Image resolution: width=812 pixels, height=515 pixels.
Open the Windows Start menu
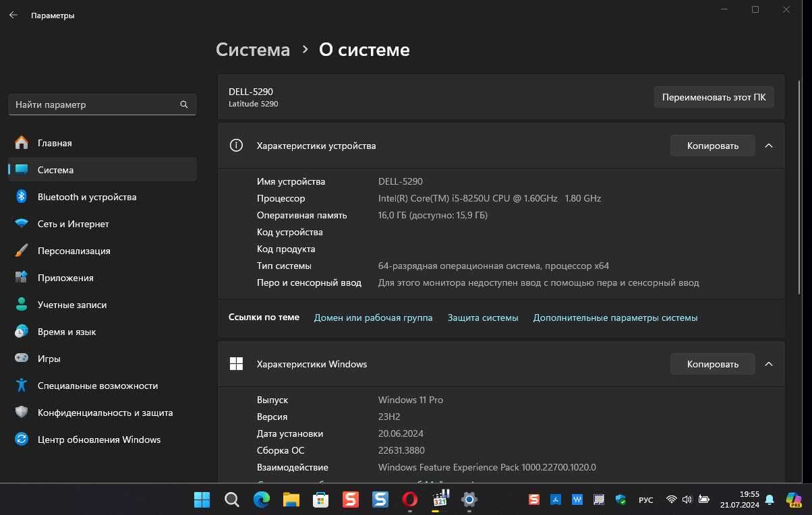tap(202, 499)
